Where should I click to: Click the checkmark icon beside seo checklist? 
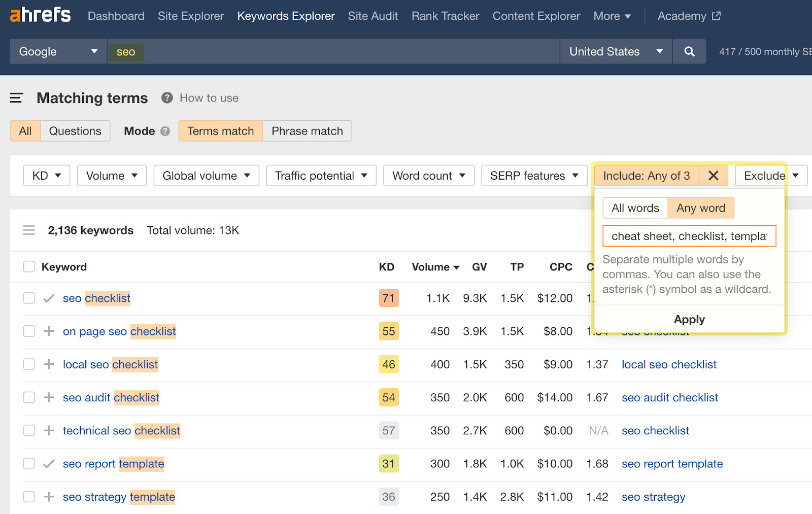point(48,298)
